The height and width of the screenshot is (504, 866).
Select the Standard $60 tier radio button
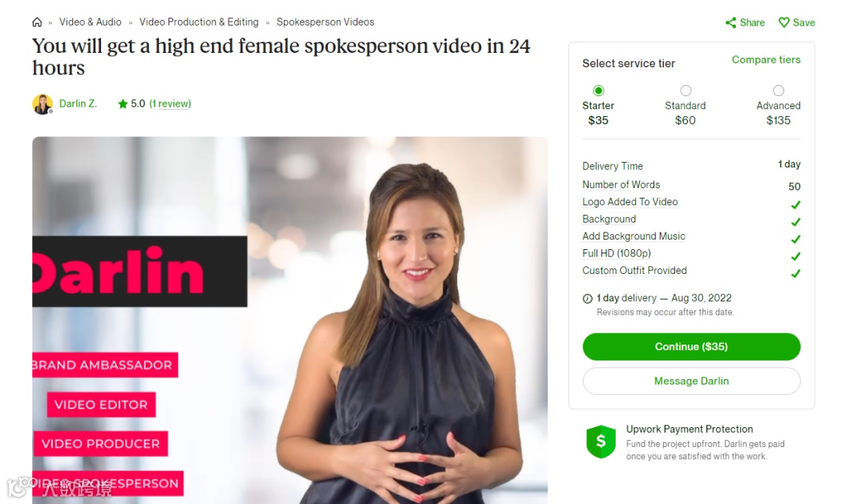(686, 91)
